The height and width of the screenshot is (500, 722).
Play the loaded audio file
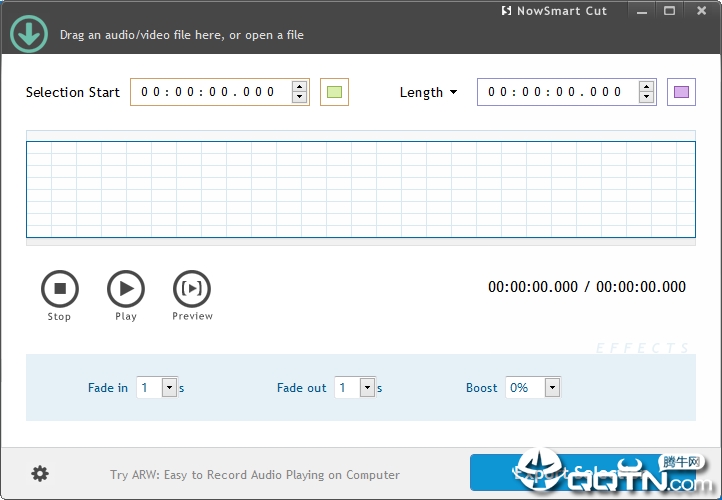click(126, 289)
